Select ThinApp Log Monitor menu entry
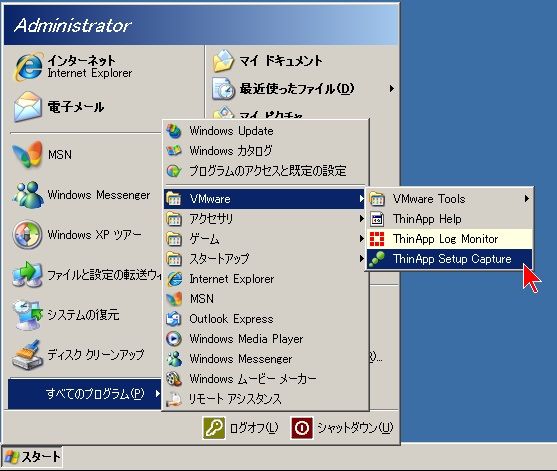The height and width of the screenshot is (471, 557). click(x=449, y=239)
